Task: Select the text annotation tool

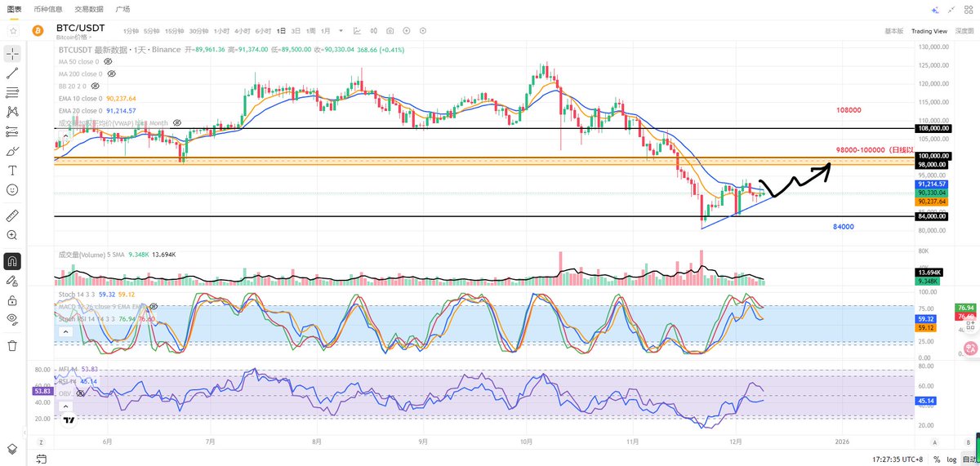Action: tap(12, 171)
